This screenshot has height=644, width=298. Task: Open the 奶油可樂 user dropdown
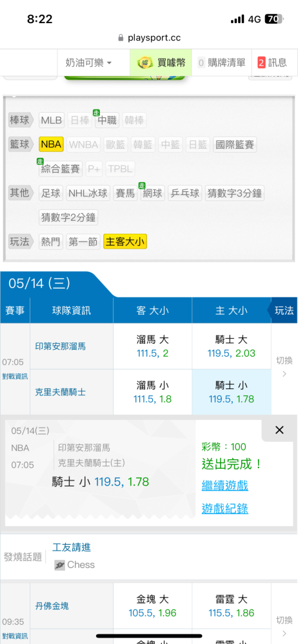tap(88, 62)
